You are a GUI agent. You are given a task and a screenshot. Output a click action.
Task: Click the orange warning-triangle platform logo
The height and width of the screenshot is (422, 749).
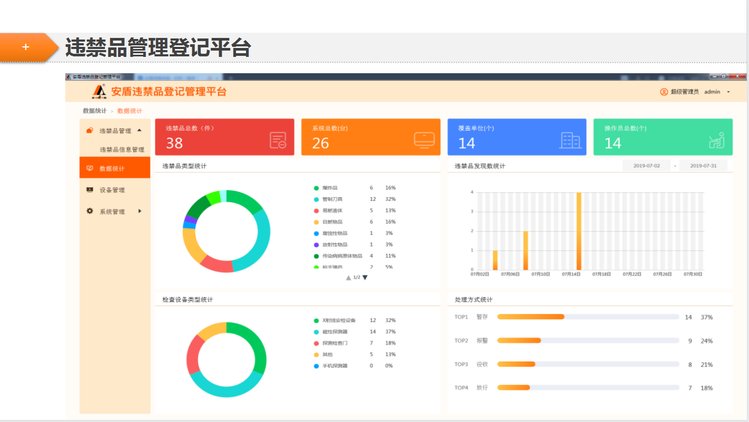pyautogui.click(x=99, y=92)
